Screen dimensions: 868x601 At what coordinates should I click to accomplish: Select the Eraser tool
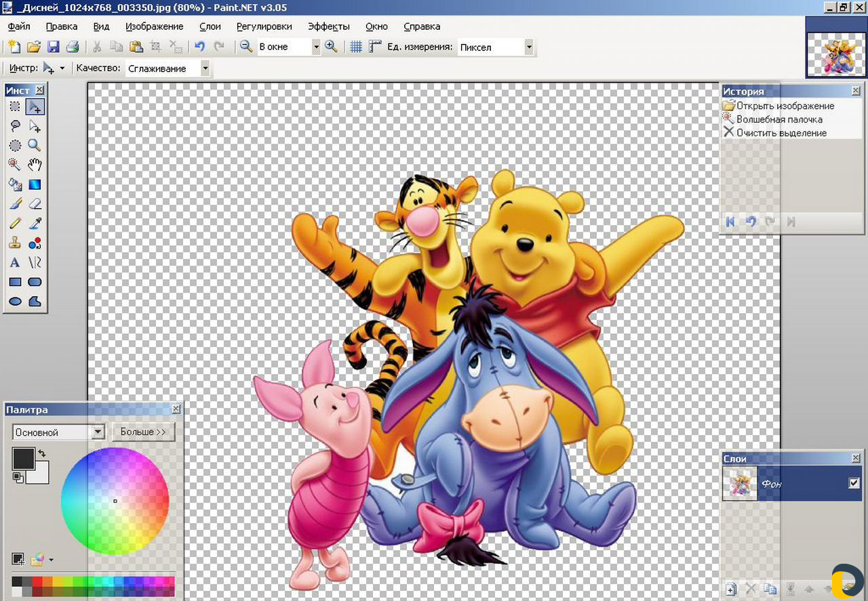coord(35,203)
